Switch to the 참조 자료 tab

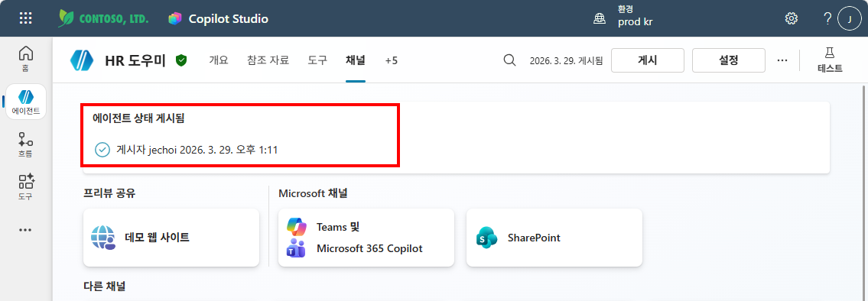[268, 60]
